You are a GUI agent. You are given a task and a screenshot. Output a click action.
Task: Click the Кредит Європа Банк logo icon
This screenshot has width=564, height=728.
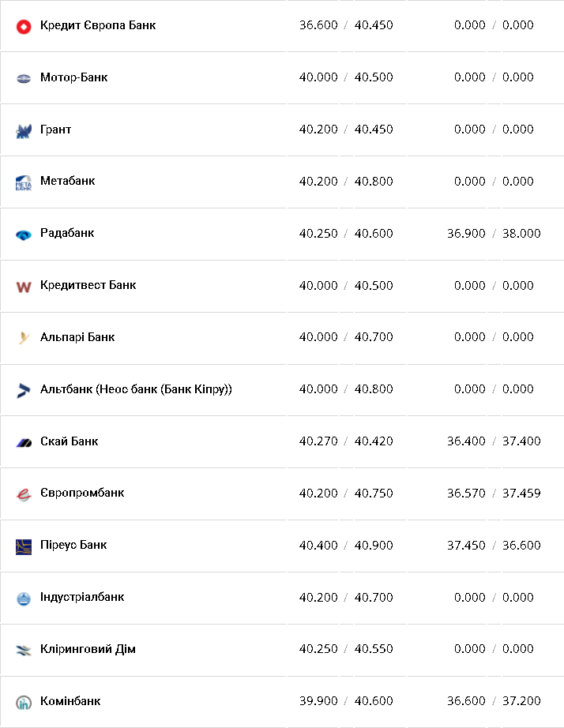(x=24, y=26)
